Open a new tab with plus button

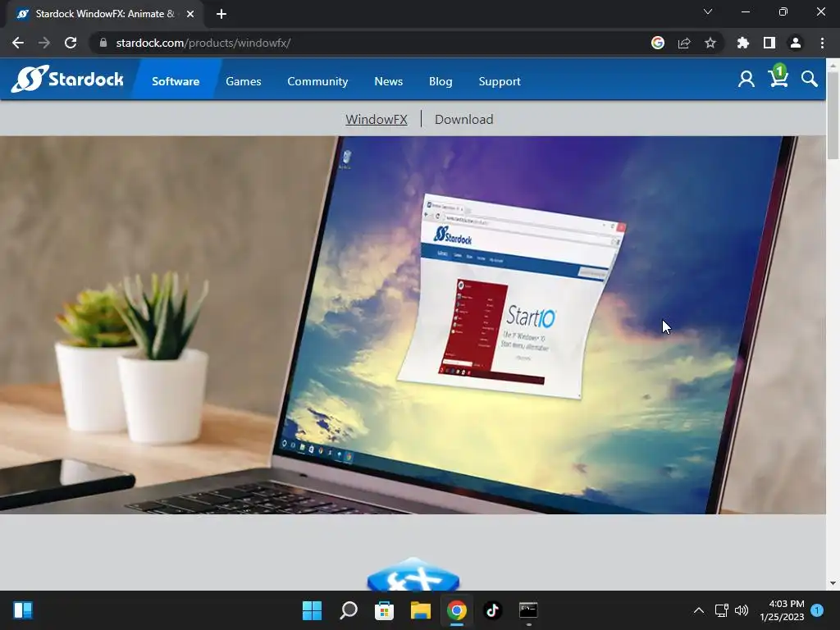click(221, 14)
